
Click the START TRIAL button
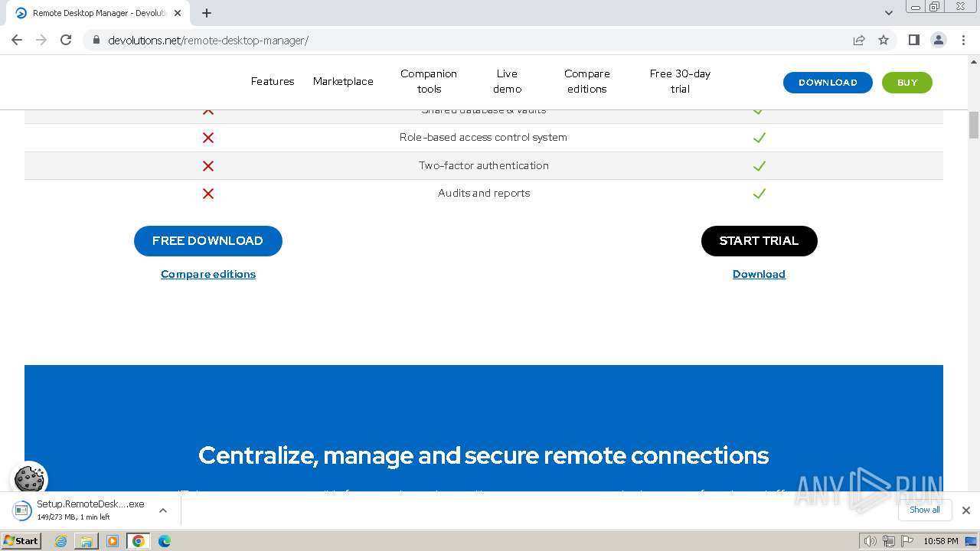pyautogui.click(x=759, y=241)
